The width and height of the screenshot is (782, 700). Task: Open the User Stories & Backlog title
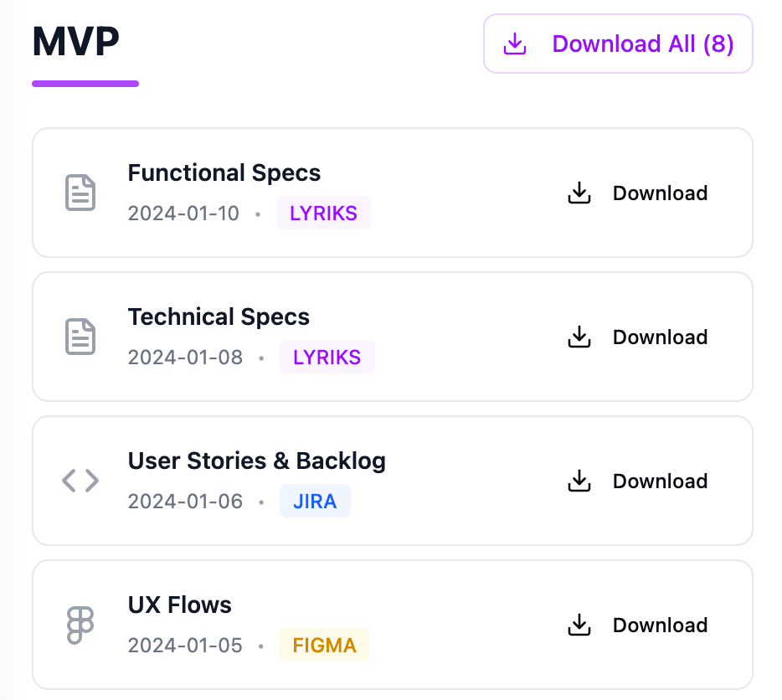coord(256,461)
